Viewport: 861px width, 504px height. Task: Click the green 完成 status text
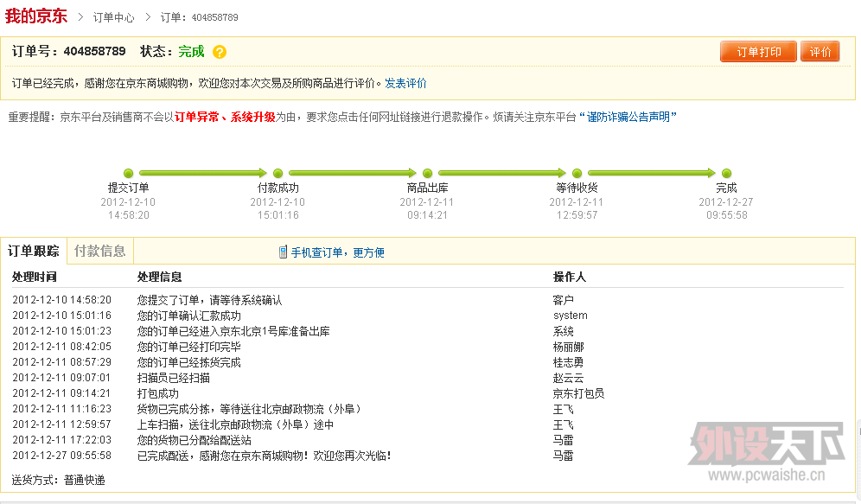coord(191,52)
